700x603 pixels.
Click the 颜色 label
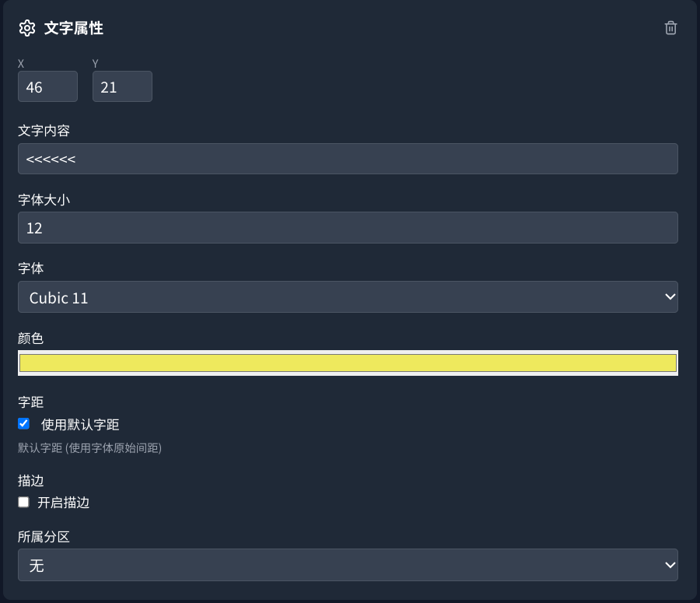[31, 338]
